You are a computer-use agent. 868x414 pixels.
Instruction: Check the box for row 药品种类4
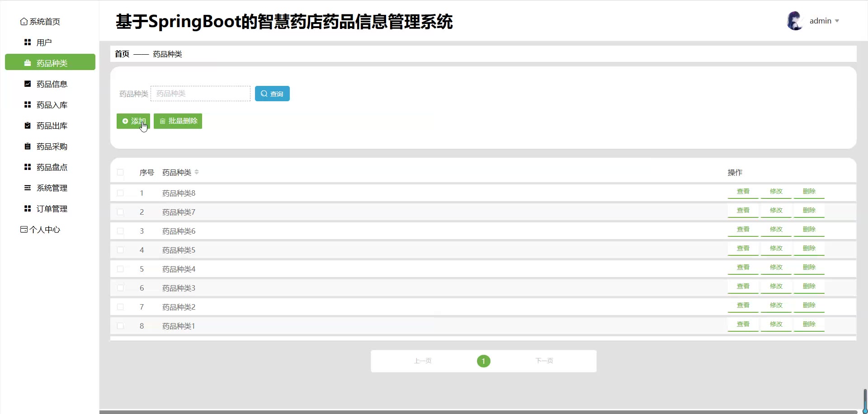coord(120,269)
